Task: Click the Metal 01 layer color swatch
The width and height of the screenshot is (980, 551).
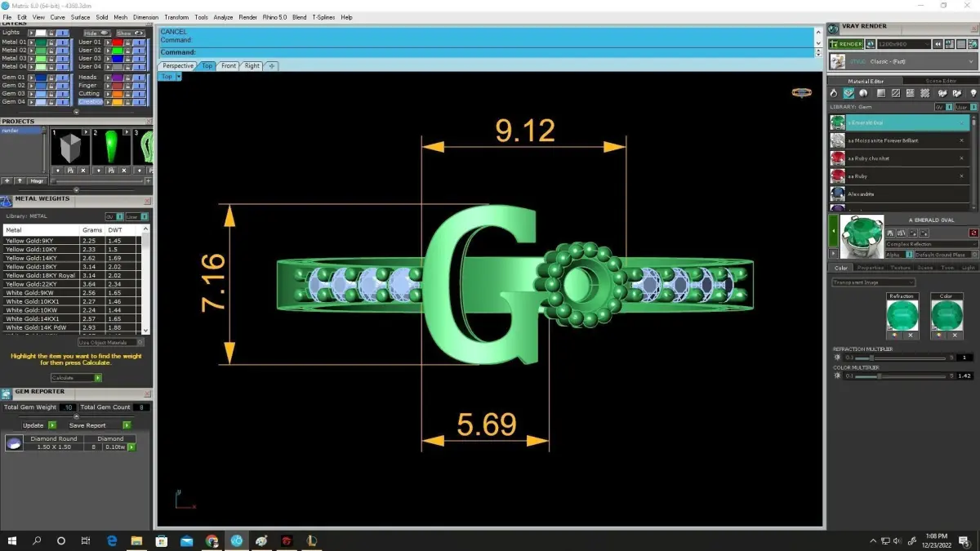Action: [41, 42]
